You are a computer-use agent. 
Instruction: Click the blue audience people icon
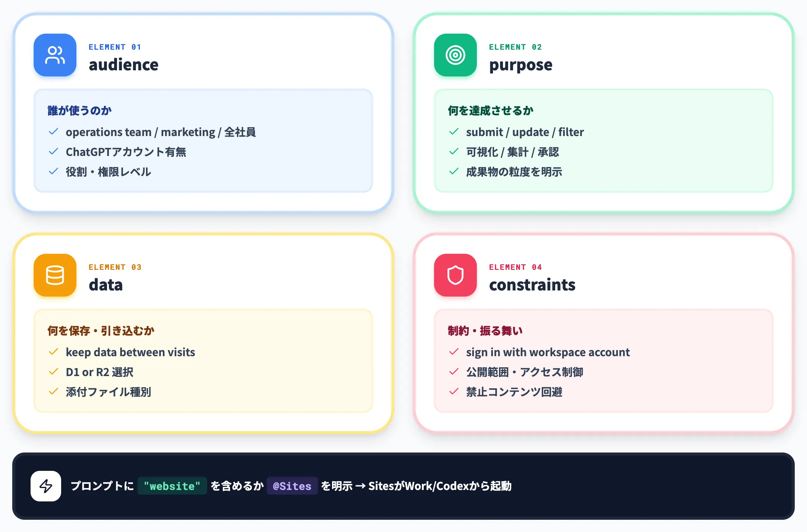(55, 55)
